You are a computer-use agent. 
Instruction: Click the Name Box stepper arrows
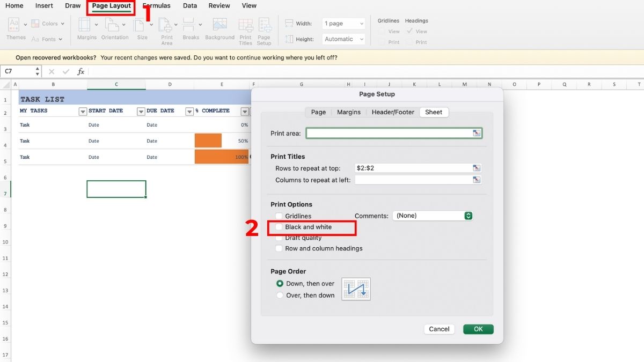coord(38,71)
